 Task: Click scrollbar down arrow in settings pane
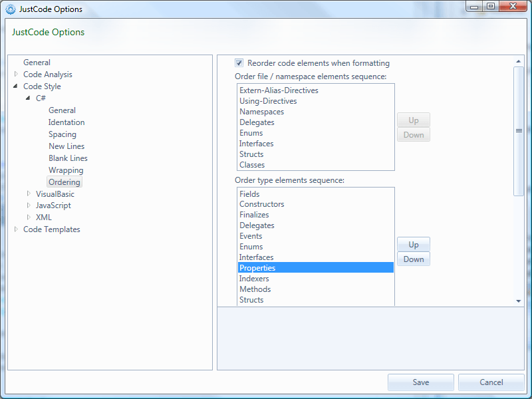519,301
